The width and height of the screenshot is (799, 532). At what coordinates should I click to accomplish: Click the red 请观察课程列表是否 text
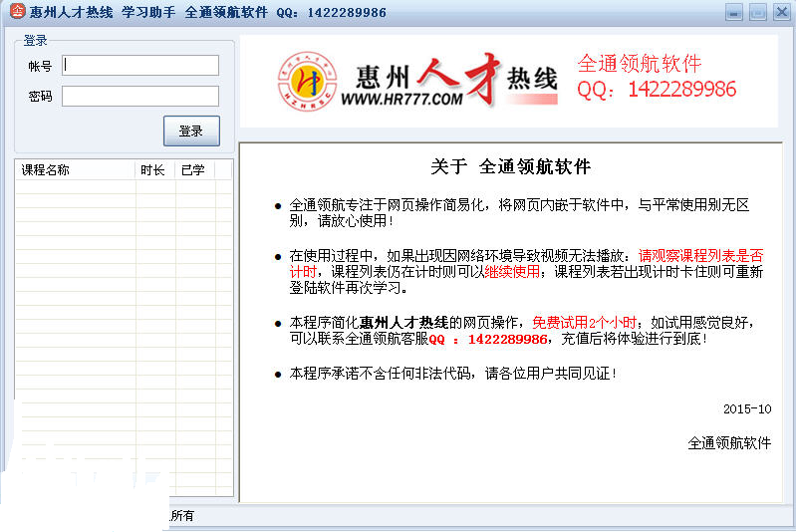pos(700,256)
